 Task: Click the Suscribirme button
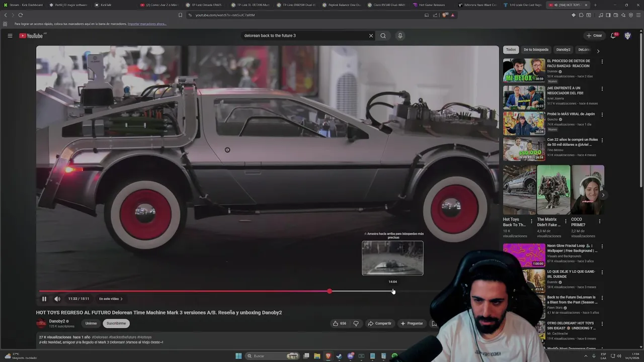tap(116, 323)
